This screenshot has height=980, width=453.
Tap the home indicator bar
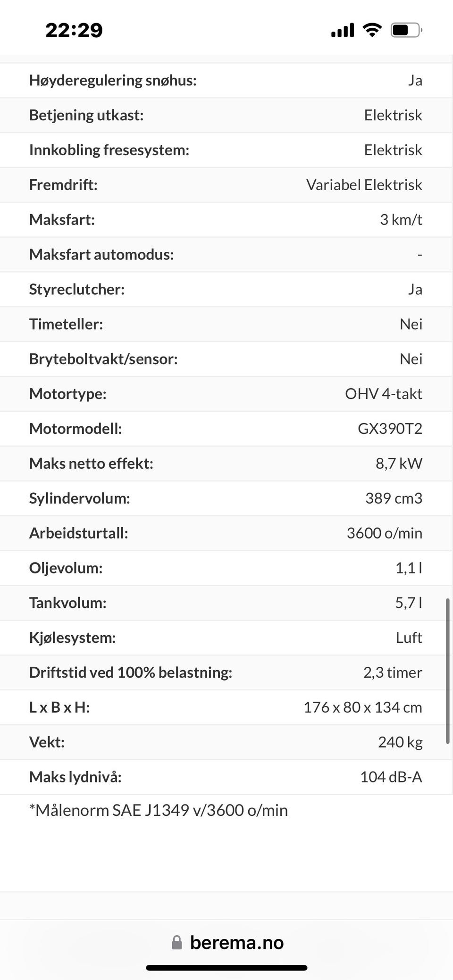tap(226, 968)
